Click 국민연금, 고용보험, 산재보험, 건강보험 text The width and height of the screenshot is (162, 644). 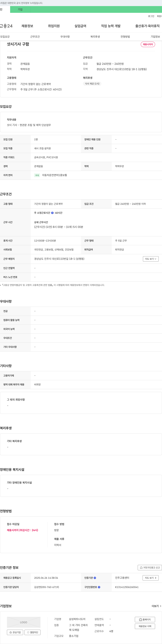54,249
